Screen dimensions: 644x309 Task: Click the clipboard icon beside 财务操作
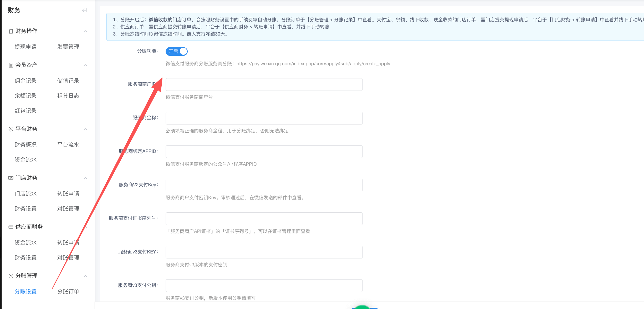coord(11,31)
